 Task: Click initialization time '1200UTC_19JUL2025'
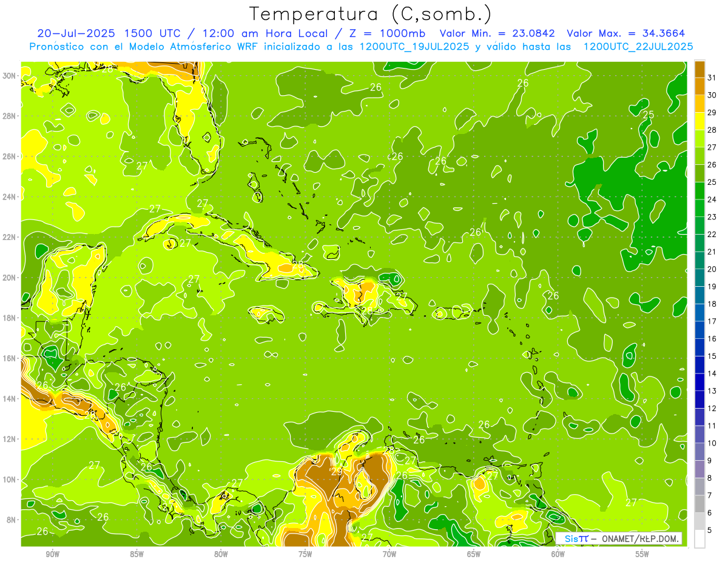tap(414, 46)
